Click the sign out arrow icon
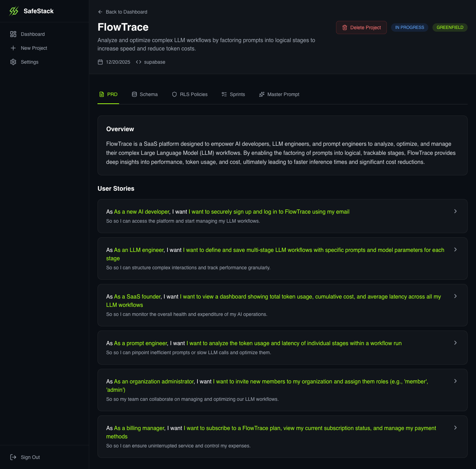The width and height of the screenshot is (476, 469). (13, 457)
